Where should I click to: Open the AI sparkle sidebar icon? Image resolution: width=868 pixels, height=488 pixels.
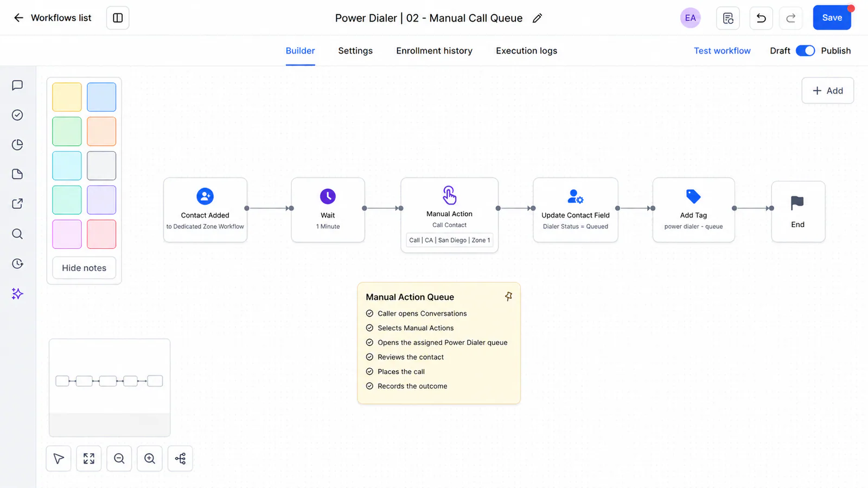[17, 293]
